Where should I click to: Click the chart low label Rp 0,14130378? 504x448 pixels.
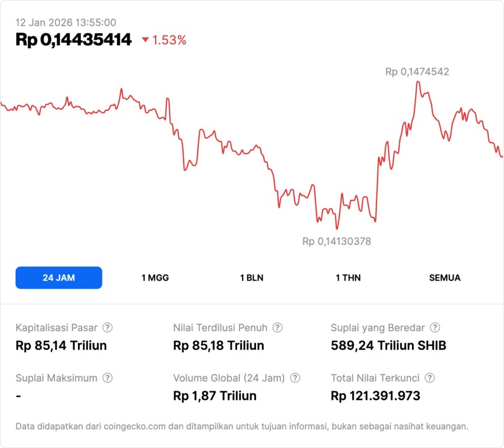(337, 241)
